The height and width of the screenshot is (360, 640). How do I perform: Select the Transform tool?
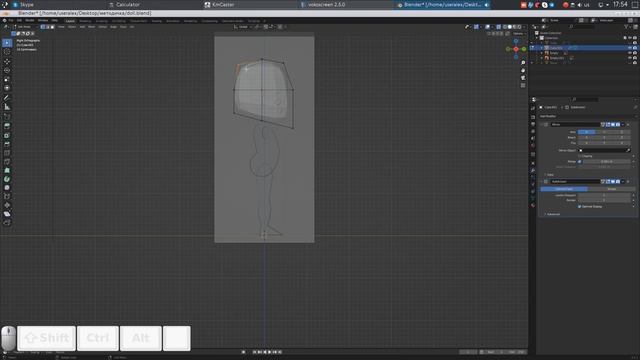(7, 88)
